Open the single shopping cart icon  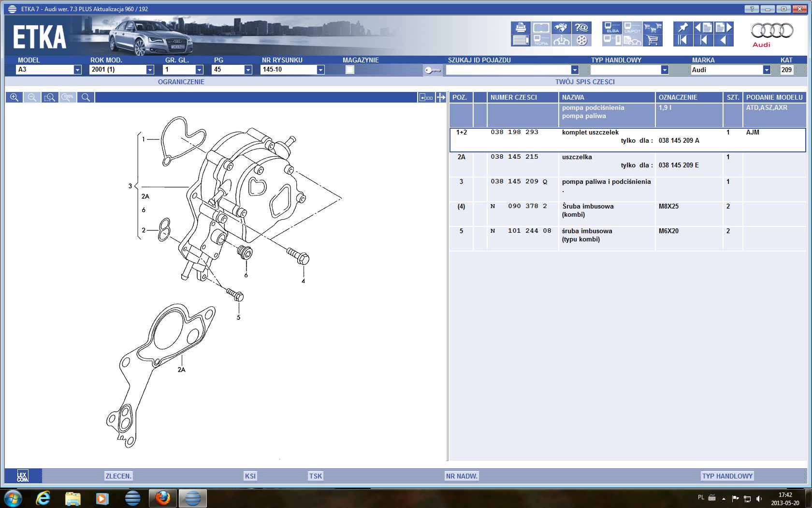click(652, 40)
